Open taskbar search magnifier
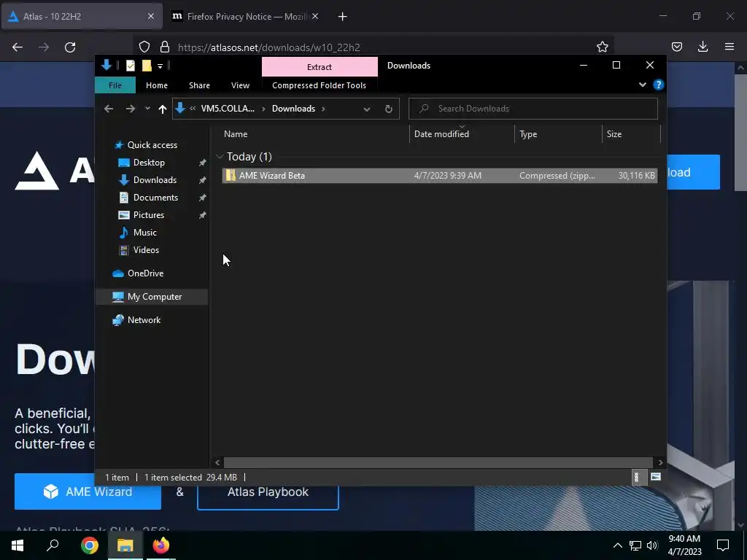This screenshot has height=560, width=747. point(53,545)
